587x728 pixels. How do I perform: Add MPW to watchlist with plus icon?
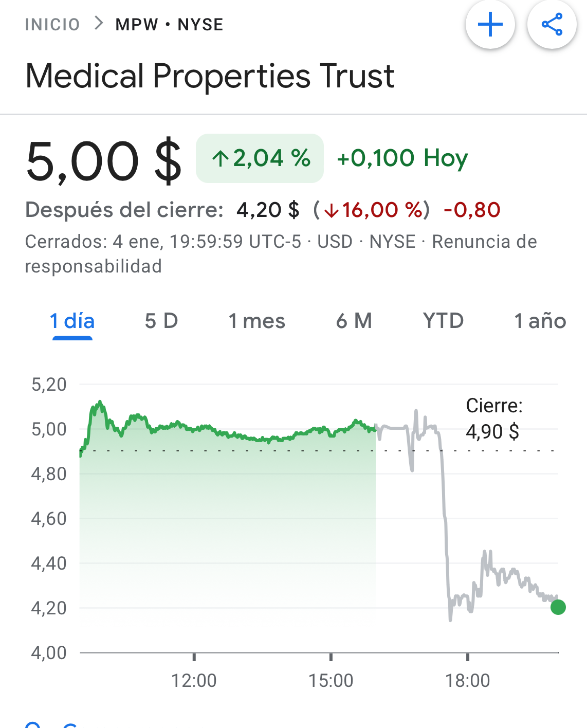pyautogui.click(x=490, y=24)
